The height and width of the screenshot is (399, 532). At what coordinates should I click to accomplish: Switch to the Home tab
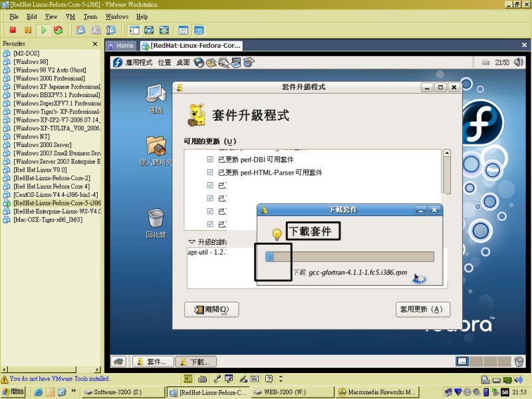pos(121,45)
